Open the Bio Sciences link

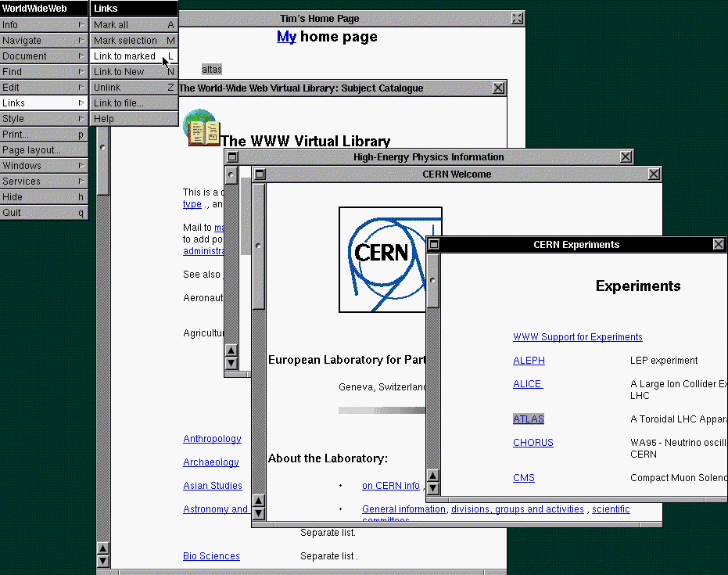(211, 556)
